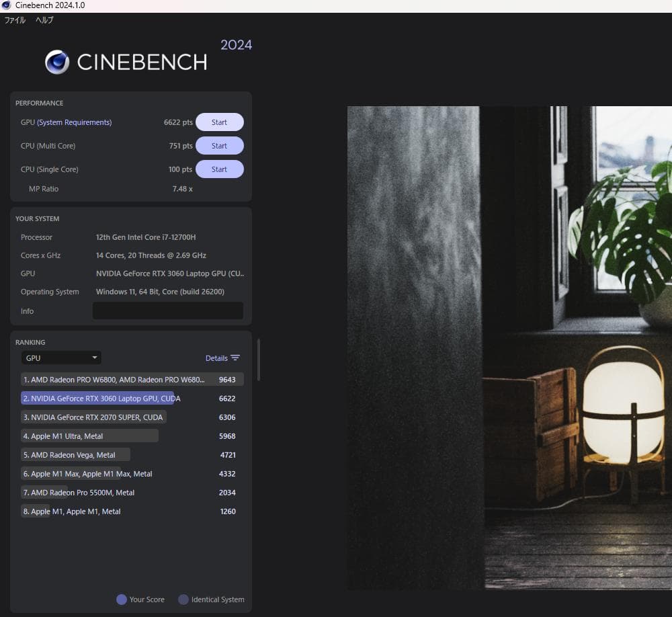The width and height of the screenshot is (672, 617).
Task: Open the System Requirements link
Action: [x=75, y=122]
